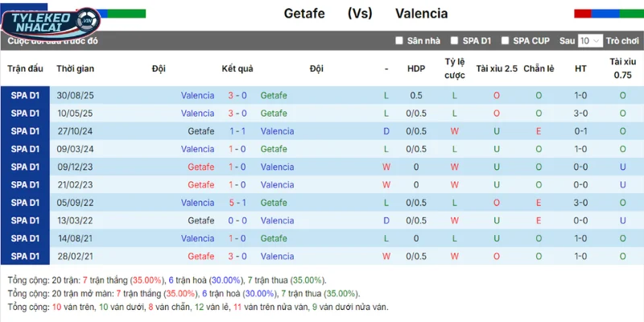Click the green color bar beside the logo
This screenshot has height=322, width=644.
point(126,14)
